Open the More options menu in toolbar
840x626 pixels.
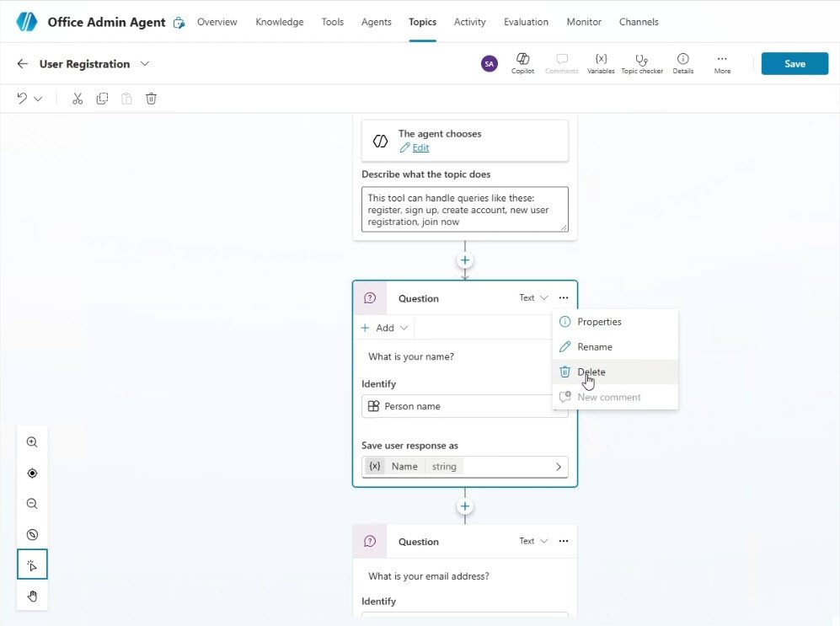coord(722,63)
